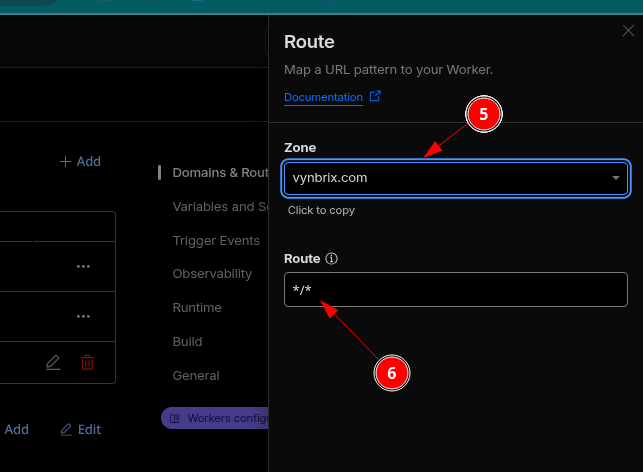Viewport: 643px width, 472px height.
Task: Jump to Trigger Events section
Action: click(216, 240)
